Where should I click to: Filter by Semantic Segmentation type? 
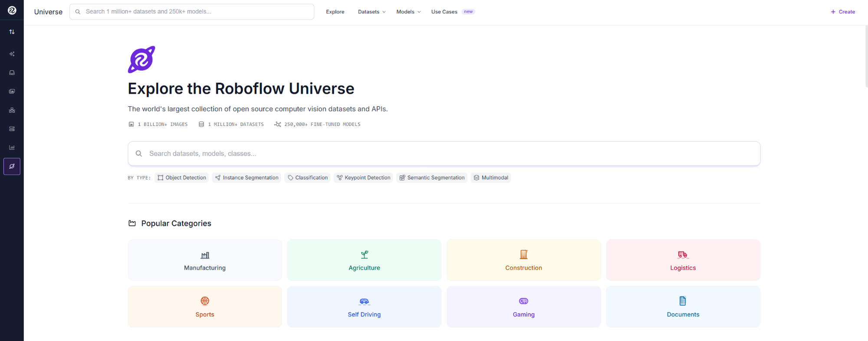(432, 178)
